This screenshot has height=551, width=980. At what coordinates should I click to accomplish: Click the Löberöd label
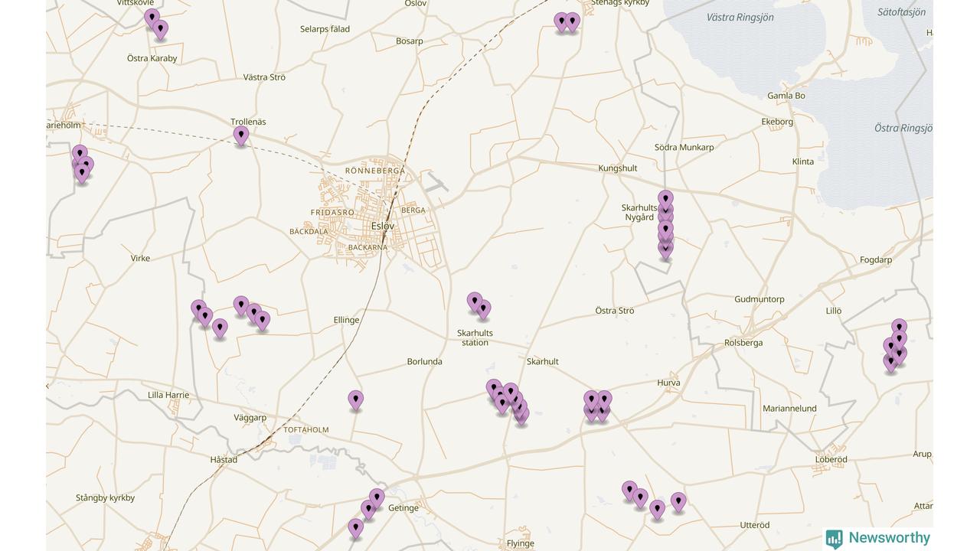(x=831, y=460)
